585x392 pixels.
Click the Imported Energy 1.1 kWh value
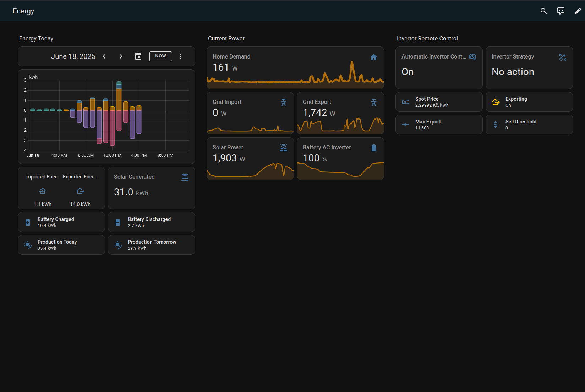[43, 204]
